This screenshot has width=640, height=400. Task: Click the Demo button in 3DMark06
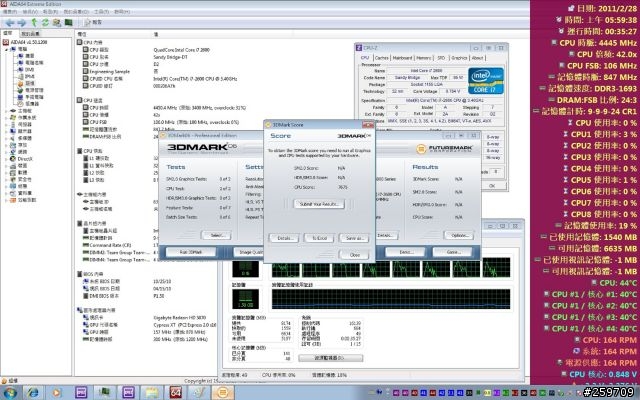(x=406, y=252)
